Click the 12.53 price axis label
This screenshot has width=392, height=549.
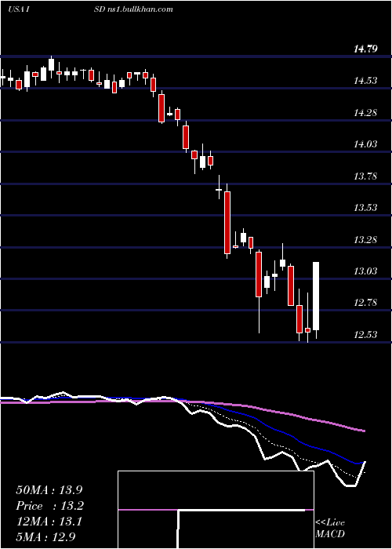pos(365,334)
